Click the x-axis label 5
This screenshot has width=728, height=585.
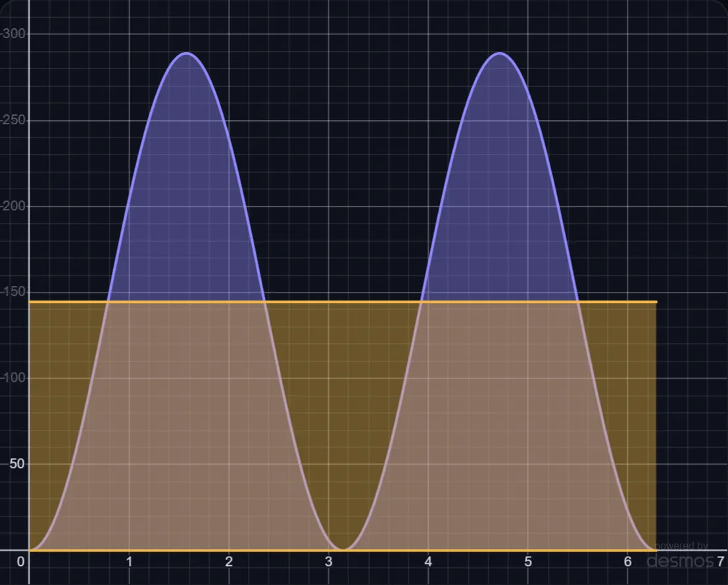click(x=528, y=562)
